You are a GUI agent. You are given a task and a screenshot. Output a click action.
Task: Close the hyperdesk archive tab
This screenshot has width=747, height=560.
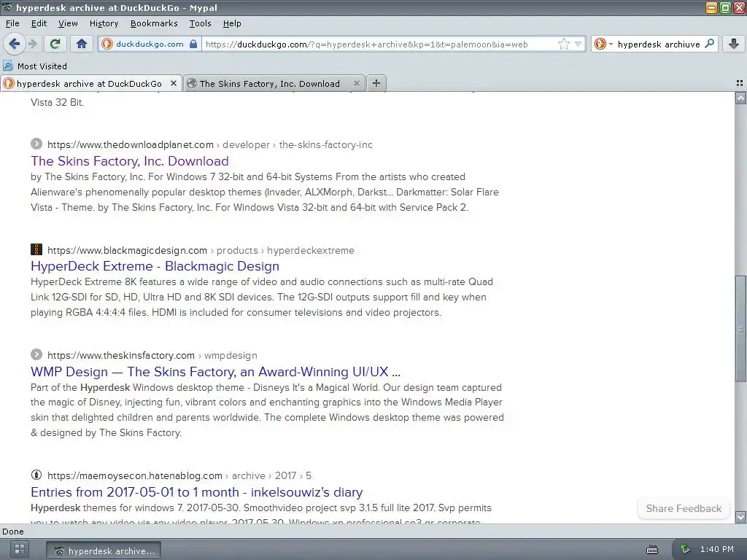point(174,83)
